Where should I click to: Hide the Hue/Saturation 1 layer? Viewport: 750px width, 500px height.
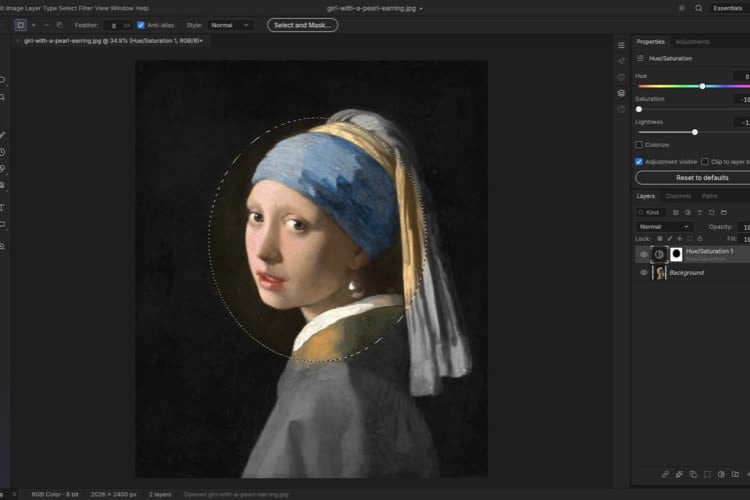tap(643, 254)
